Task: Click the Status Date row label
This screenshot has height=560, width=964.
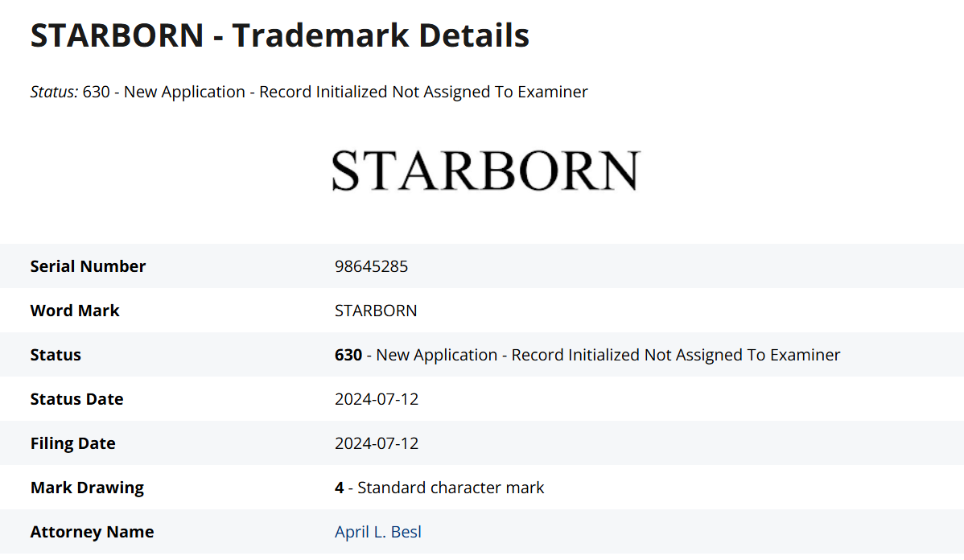Action: (x=76, y=399)
